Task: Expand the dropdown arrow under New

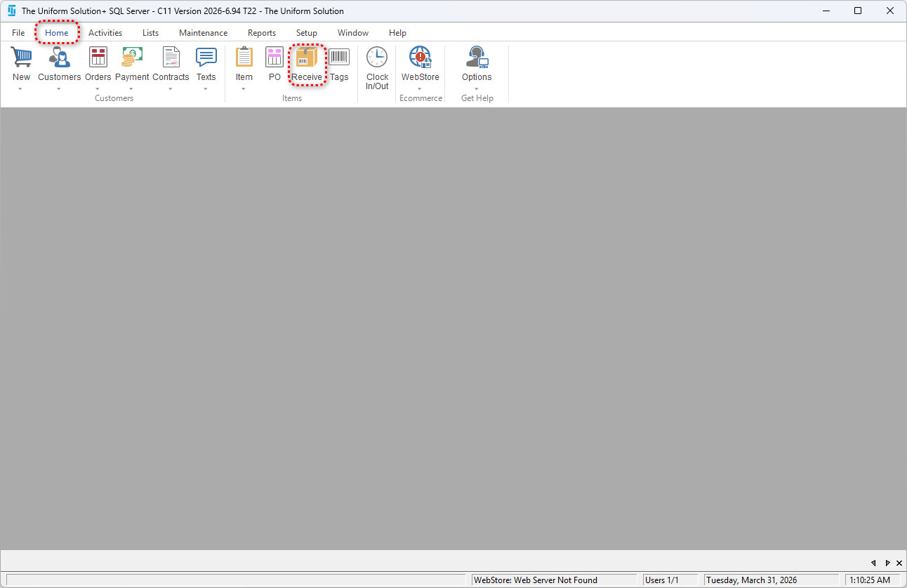Action: pos(21,89)
